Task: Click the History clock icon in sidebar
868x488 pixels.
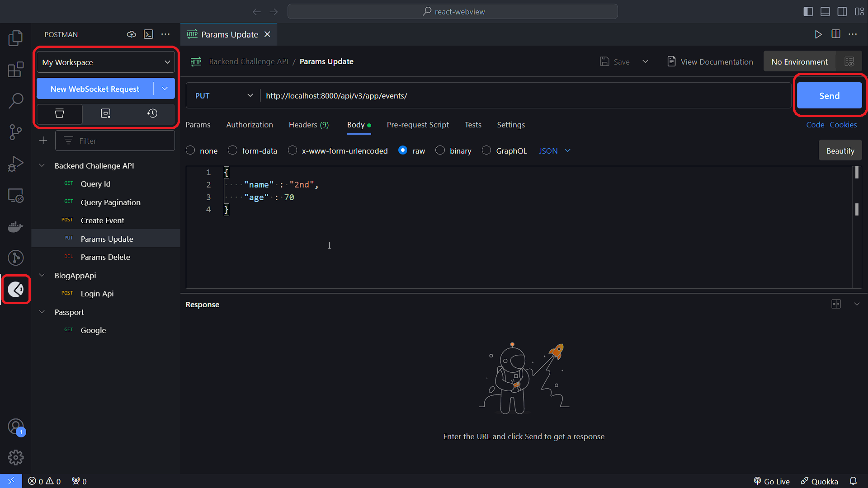Action: tap(152, 113)
